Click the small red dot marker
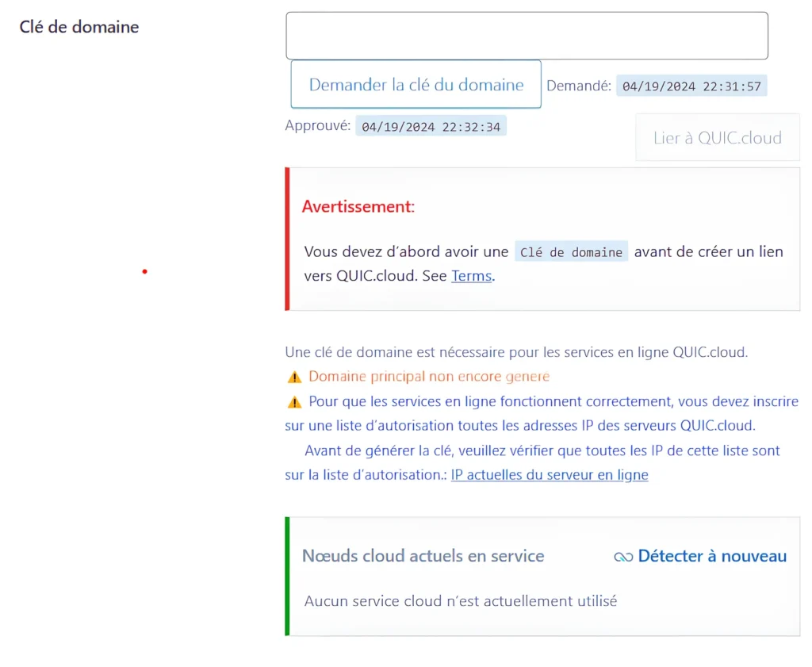Screen dimensions: 812x667 click(x=144, y=272)
